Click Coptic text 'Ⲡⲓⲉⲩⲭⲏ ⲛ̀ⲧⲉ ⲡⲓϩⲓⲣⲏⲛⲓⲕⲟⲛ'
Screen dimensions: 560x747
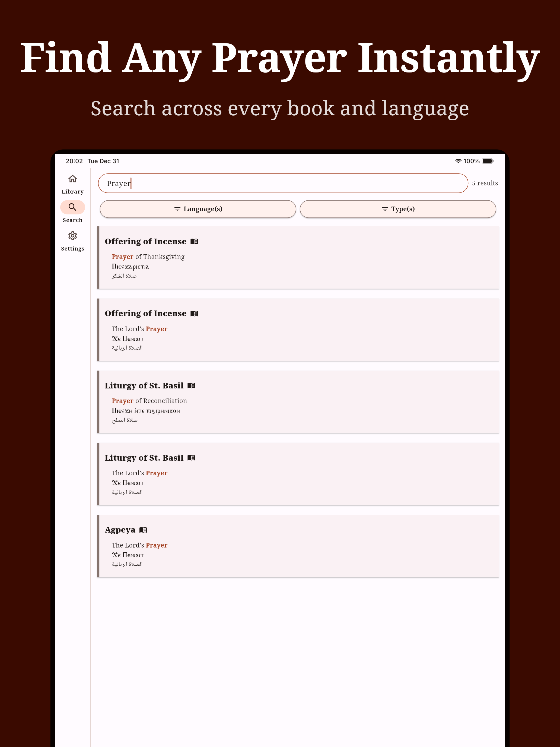click(x=146, y=411)
